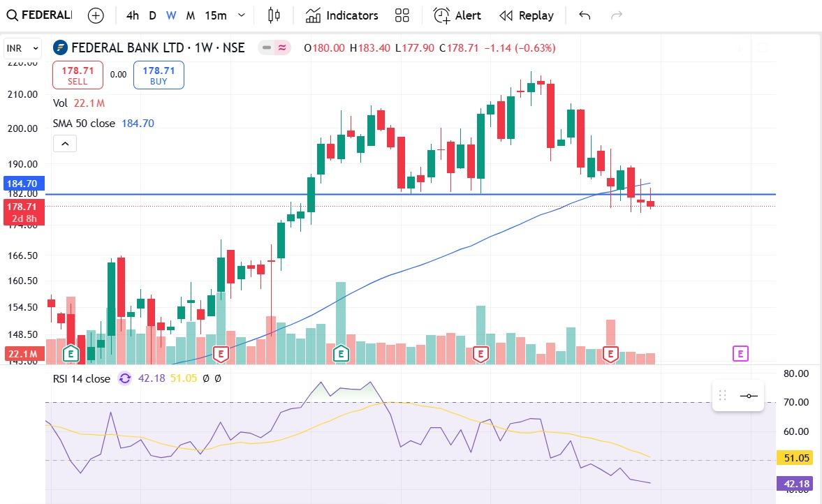Add a symbol with the plus circle icon
The height and width of the screenshot is (504, 822).
[x=96, y=16]
